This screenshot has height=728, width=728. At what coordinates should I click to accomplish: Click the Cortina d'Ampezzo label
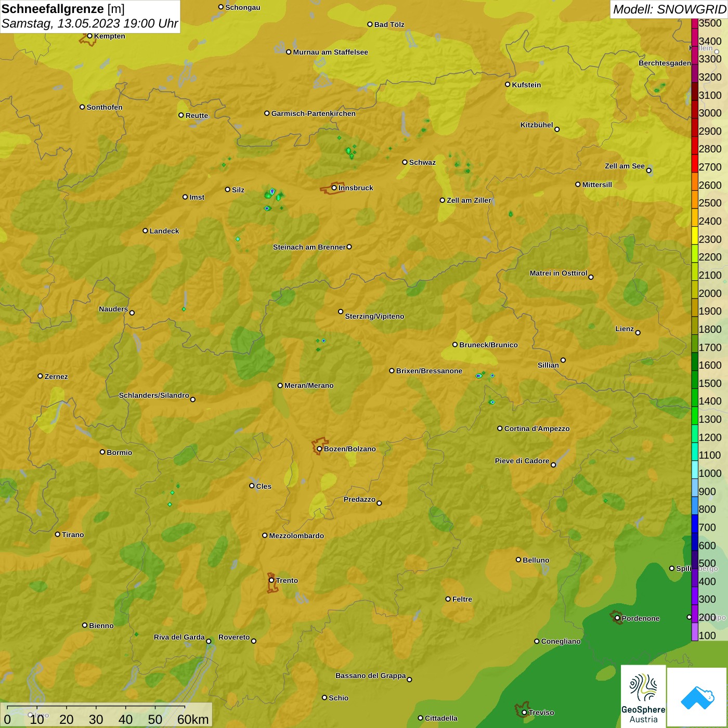tap(537, 428)
